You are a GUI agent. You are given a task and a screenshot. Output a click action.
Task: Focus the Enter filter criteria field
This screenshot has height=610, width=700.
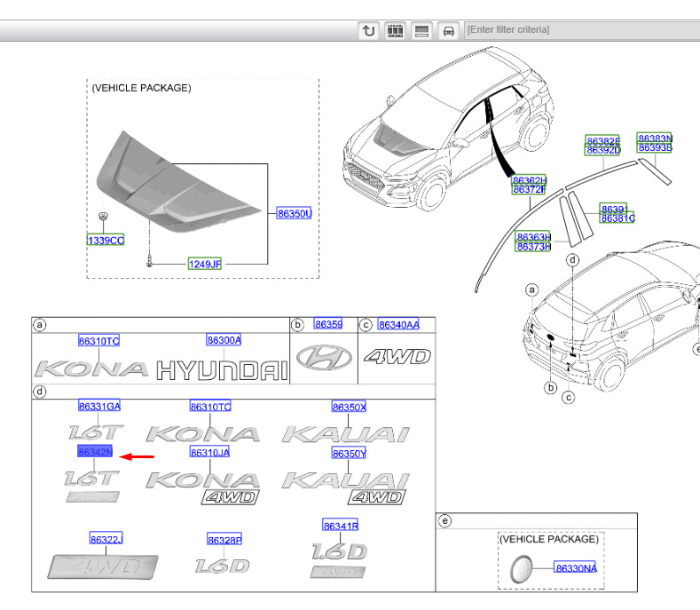(x=582, y=30)
